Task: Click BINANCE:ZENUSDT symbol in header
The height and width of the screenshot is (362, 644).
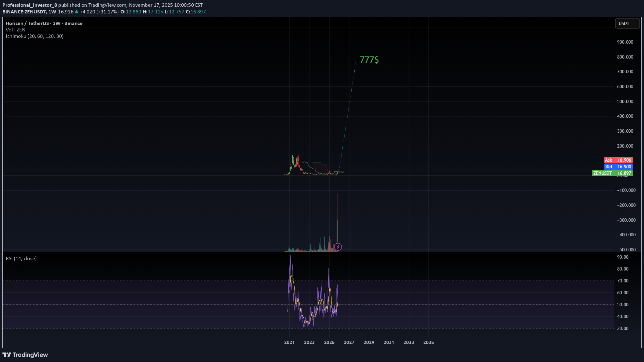Action: pyautogui.click(x=24, y=12)
